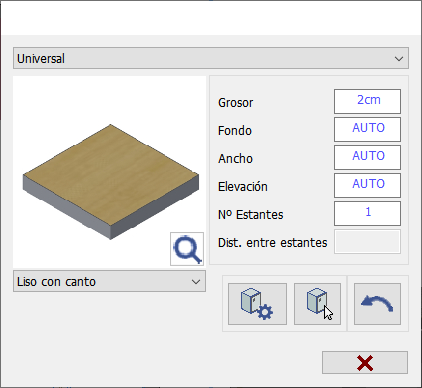Image resolution: width=422 pixels, height=388 pixels.
Task: Click the Elevación label
Action: point(243,187)
